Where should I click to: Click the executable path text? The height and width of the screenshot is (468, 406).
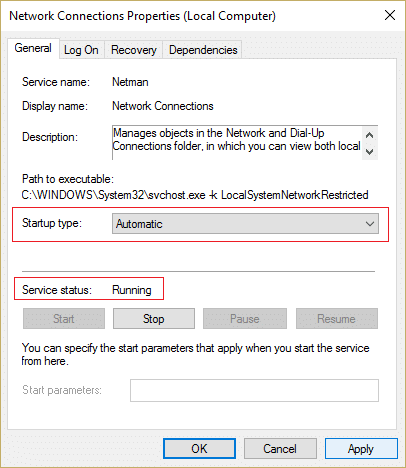pyautogui.click(x=195, y=195)
